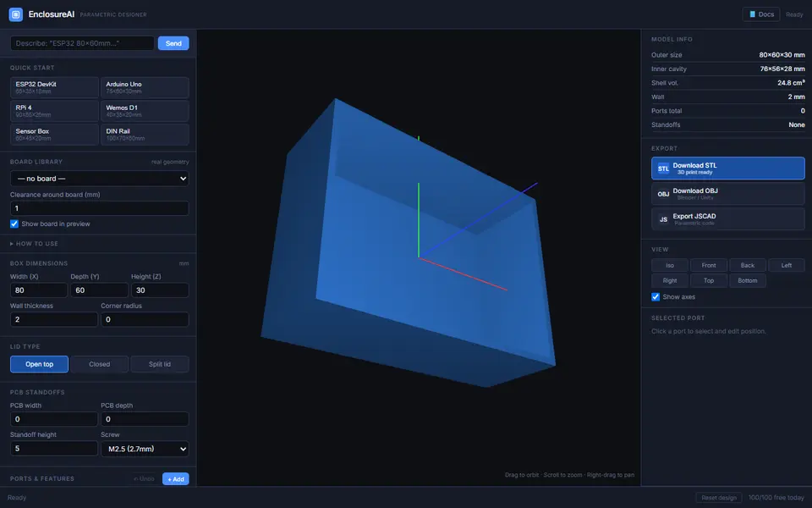Choose the Sensor Box quick start preset
The height and width of the screenshot is (508, 812).
54,135
